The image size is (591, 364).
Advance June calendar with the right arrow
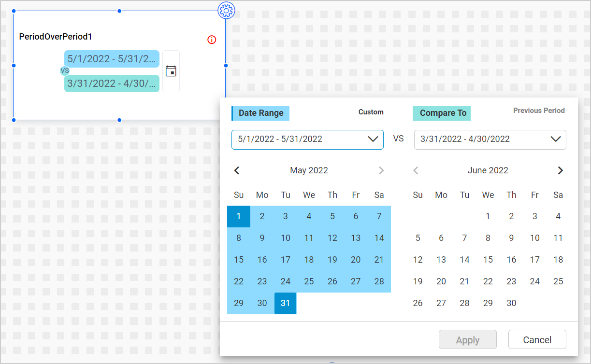click(x=560, y=170)
